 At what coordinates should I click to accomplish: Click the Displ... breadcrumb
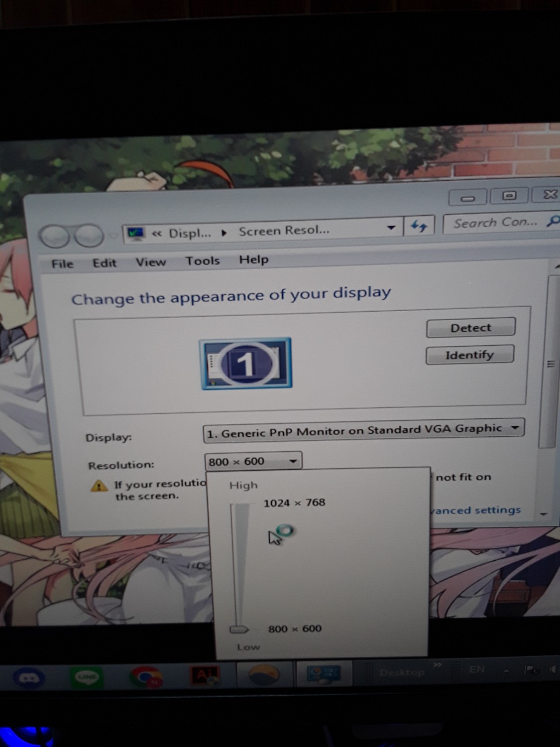click(190, 233)
